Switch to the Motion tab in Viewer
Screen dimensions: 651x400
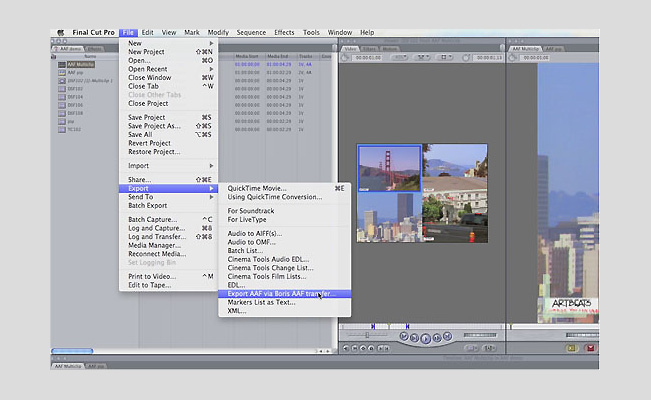(389, 49)
